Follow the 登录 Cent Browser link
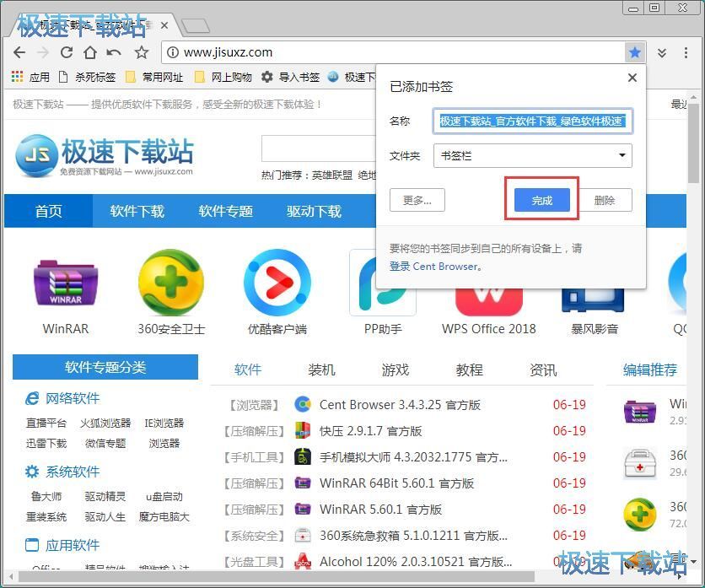The image size is (705, 588). coord(436,267)
